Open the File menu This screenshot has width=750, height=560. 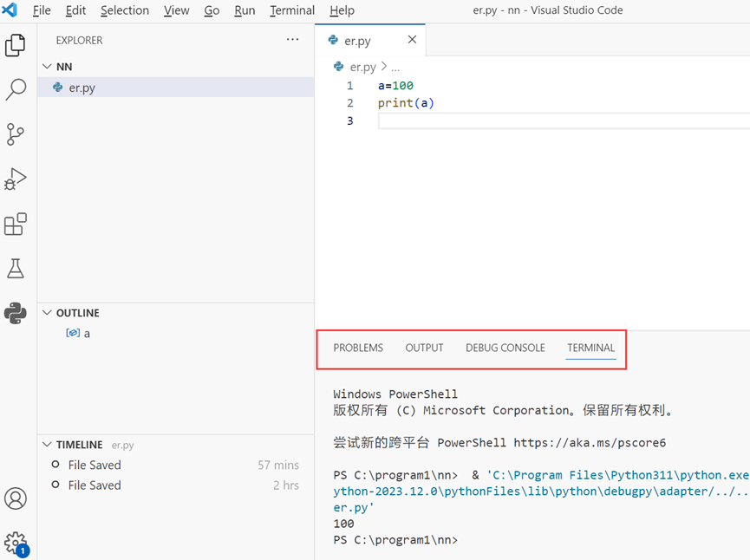point(42,10)
